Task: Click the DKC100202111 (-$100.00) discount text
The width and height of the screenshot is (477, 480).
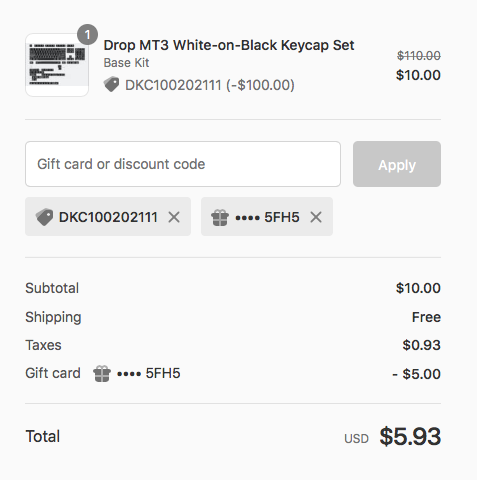Action: (210, 85)
